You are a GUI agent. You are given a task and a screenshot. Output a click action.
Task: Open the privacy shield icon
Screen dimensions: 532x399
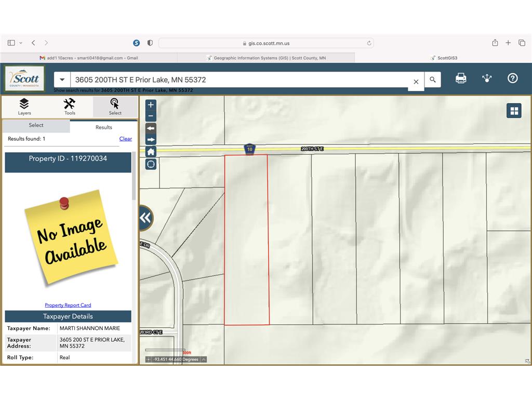[x=150, y=43]
